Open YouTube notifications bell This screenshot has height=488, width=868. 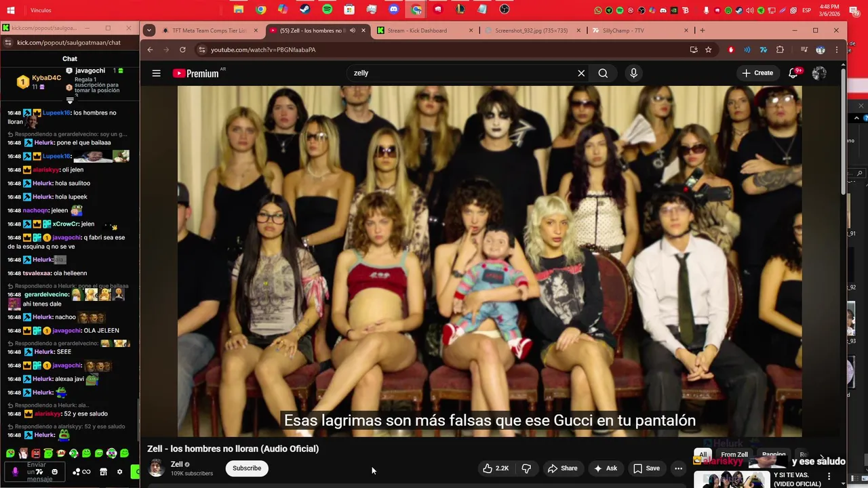pos(793,73)
